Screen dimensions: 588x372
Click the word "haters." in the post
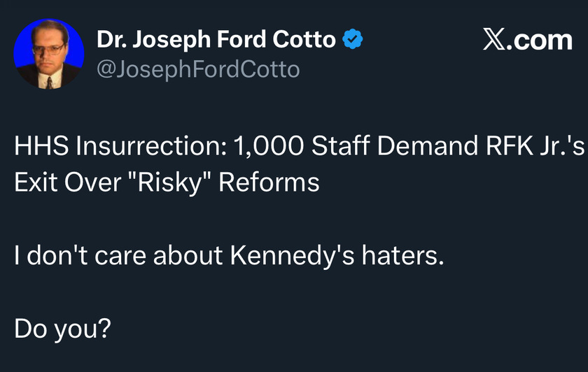point(402,255)
